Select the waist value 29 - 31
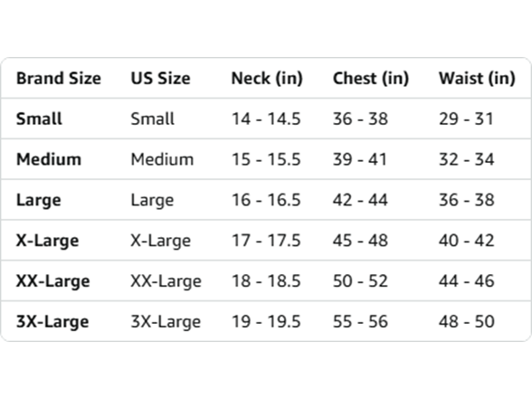 [466, 119]
